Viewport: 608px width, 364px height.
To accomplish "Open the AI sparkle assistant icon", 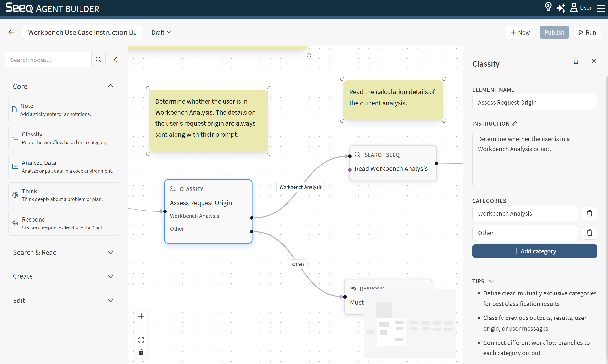I will click(561, 8).
